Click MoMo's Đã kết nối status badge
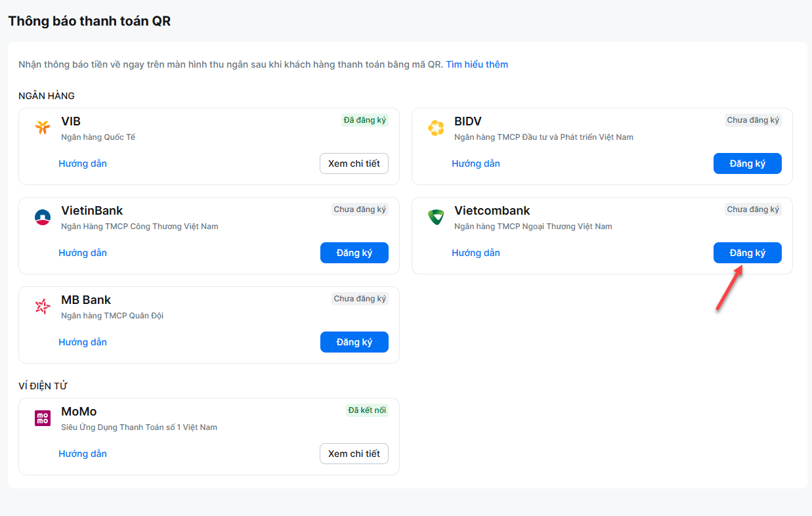This screenshot has width=812, height=516. click(x=368, y=410)
